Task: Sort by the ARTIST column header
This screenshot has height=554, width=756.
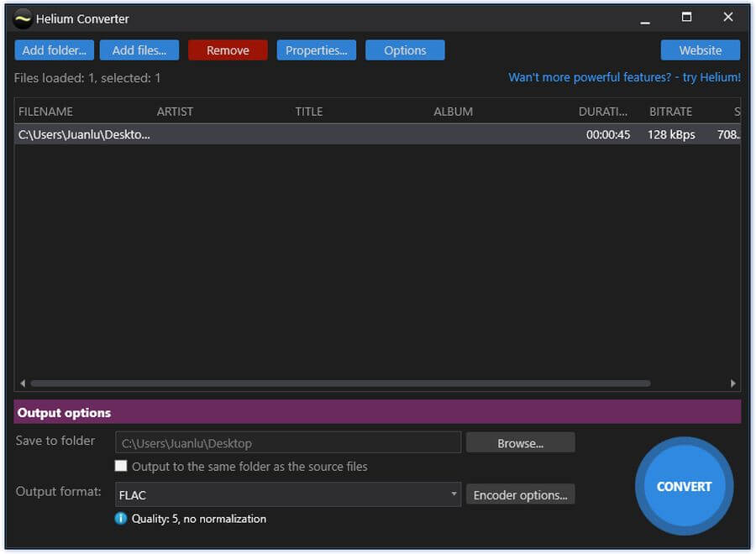Action: (175, 112)
